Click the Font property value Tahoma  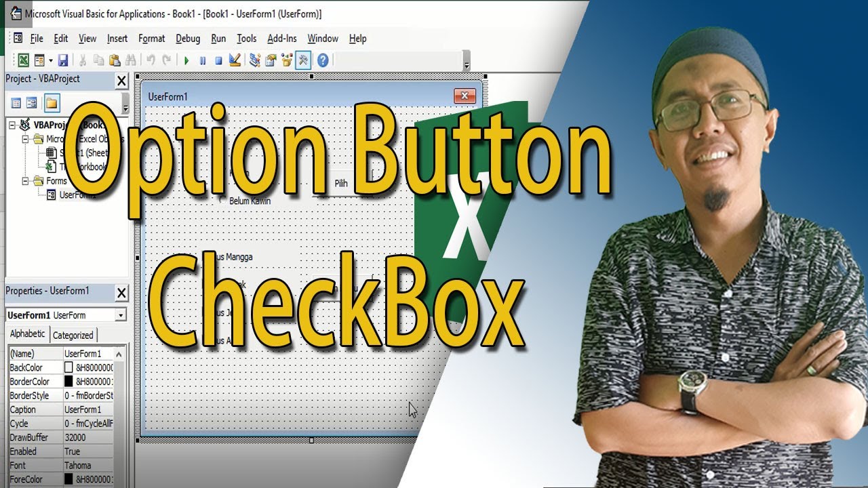[x=88, y=466]
